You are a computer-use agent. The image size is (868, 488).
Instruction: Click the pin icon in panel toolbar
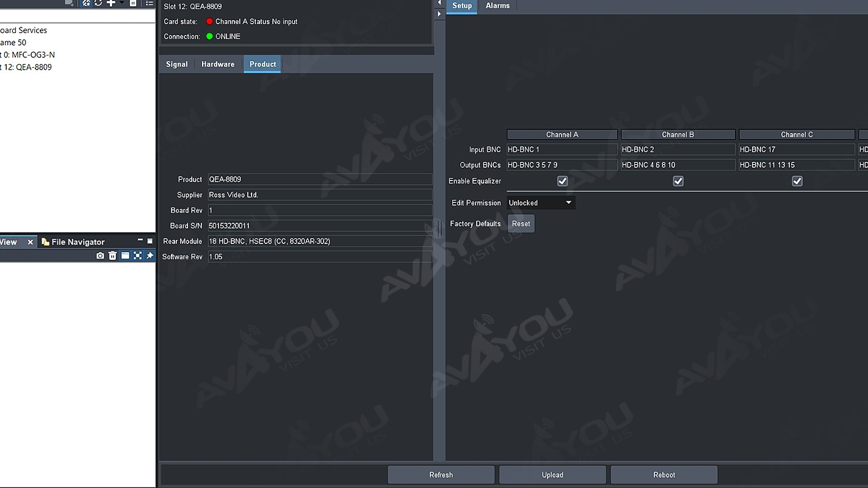[x=150, y=256]
